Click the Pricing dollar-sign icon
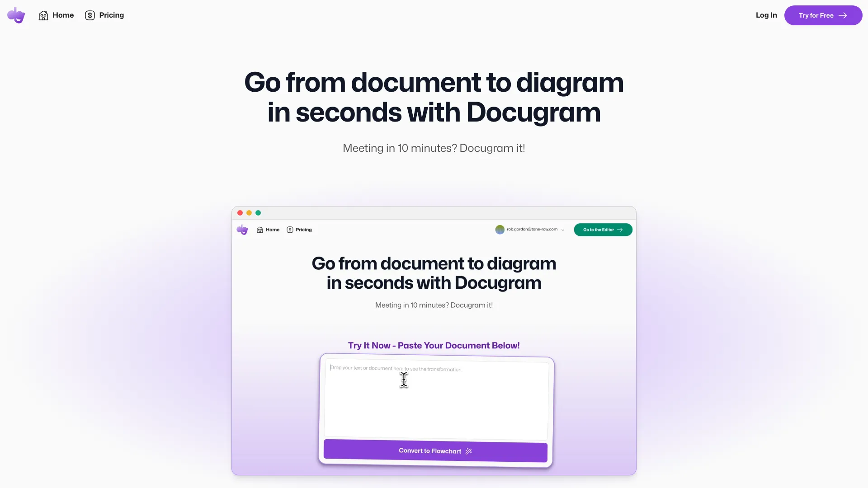The width and height of the screenshot is (868, 488). tap(90, 15)
